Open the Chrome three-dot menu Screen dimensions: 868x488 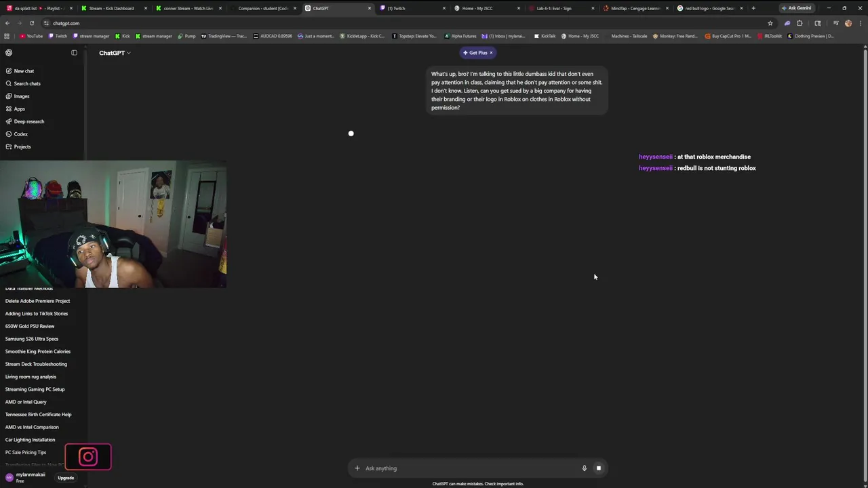(x=860, y=23)
